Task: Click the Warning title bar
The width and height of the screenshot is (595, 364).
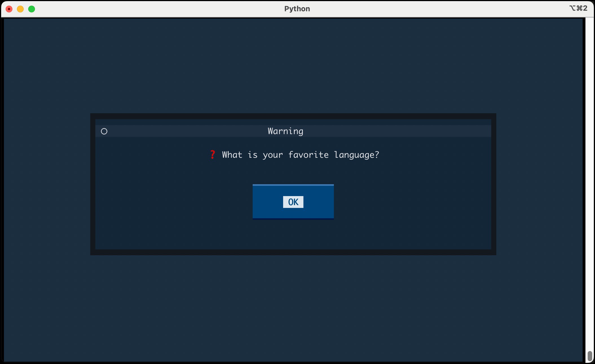Action: pos(285,131)
